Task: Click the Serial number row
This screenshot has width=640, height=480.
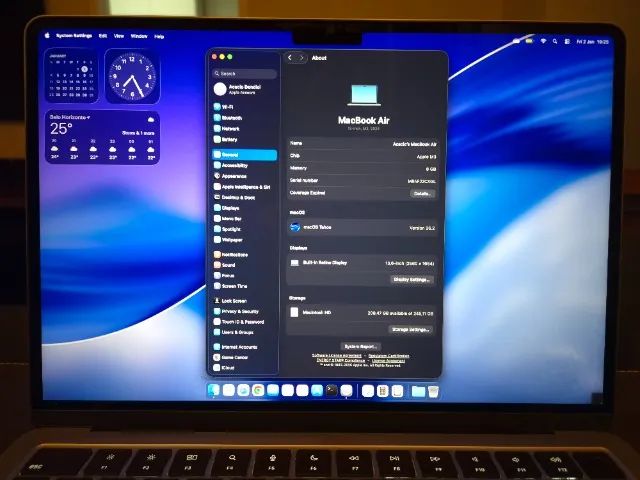Action: click(362, 180)
